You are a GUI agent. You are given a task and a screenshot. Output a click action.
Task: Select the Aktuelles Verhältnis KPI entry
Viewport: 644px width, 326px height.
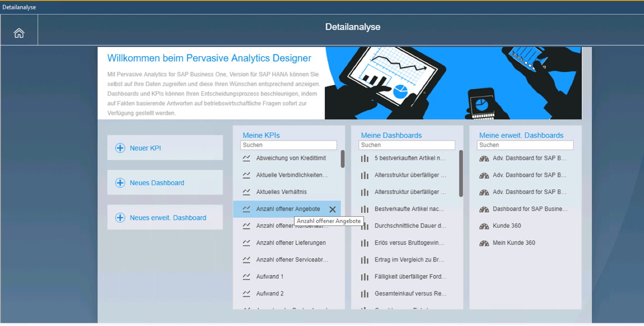pyautogui.click(x=282, y=191)
